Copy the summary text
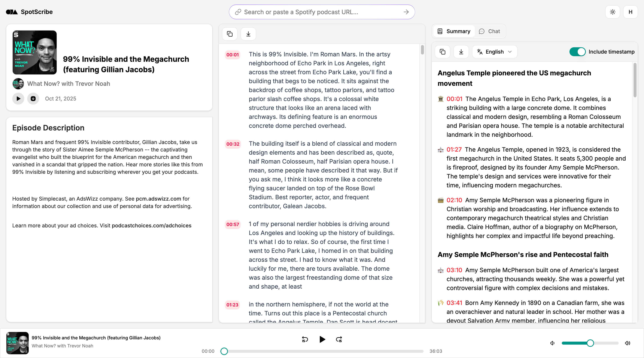Screen dimensions: 644x358 [x=442, y=52]
